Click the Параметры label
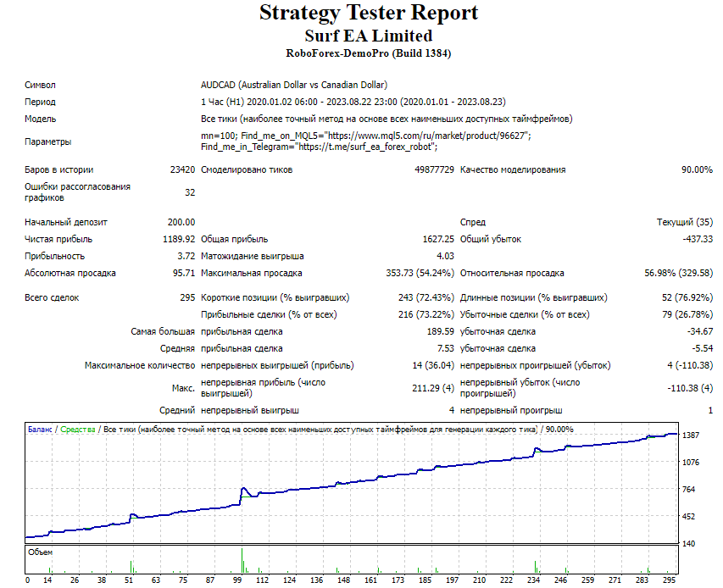 pos(48,141)
